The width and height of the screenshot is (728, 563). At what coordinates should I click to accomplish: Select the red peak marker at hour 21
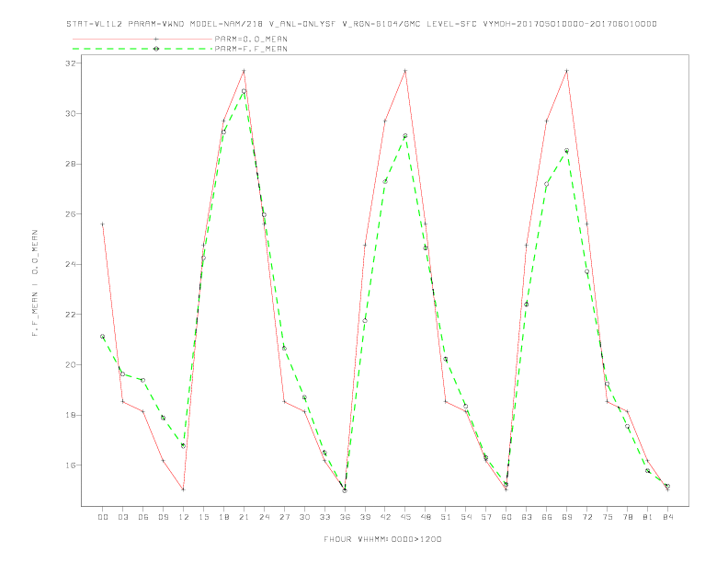coord(244,71)
